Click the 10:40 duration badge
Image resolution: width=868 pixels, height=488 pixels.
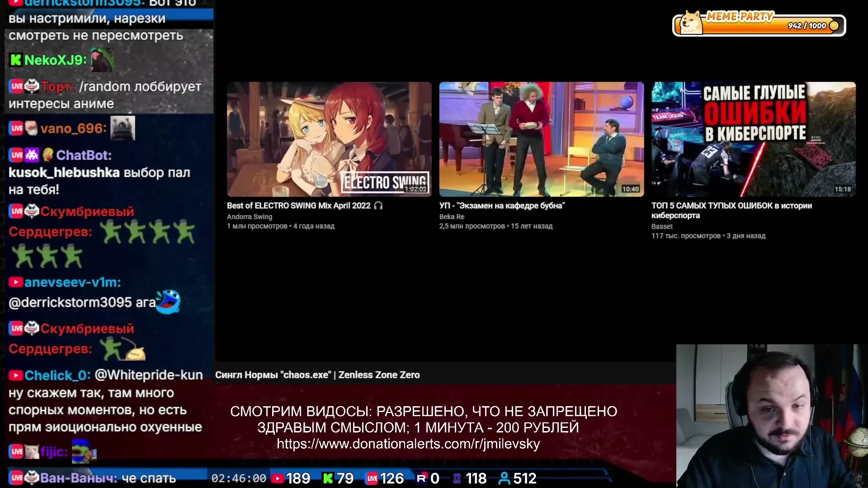pyautogui.click(x=630, y=189)
